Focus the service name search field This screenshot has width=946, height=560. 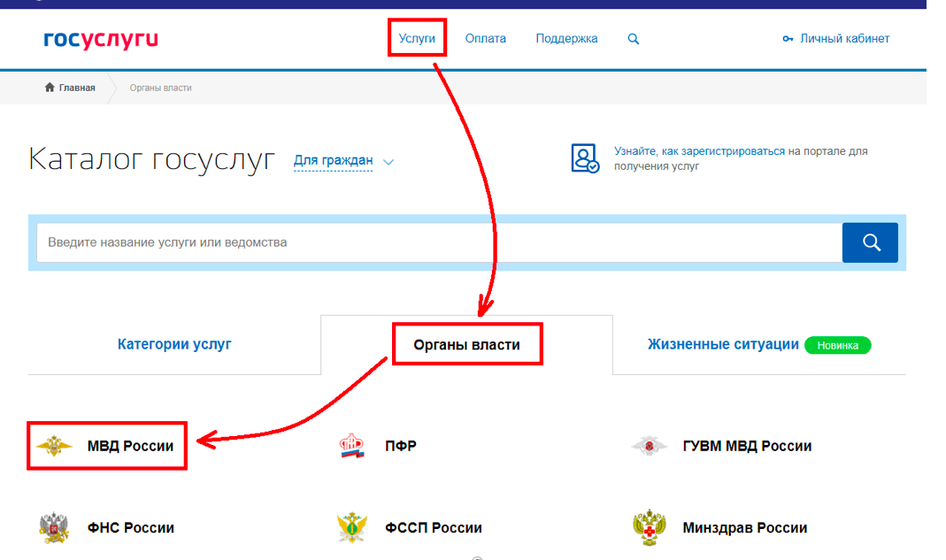coord(439,242)
